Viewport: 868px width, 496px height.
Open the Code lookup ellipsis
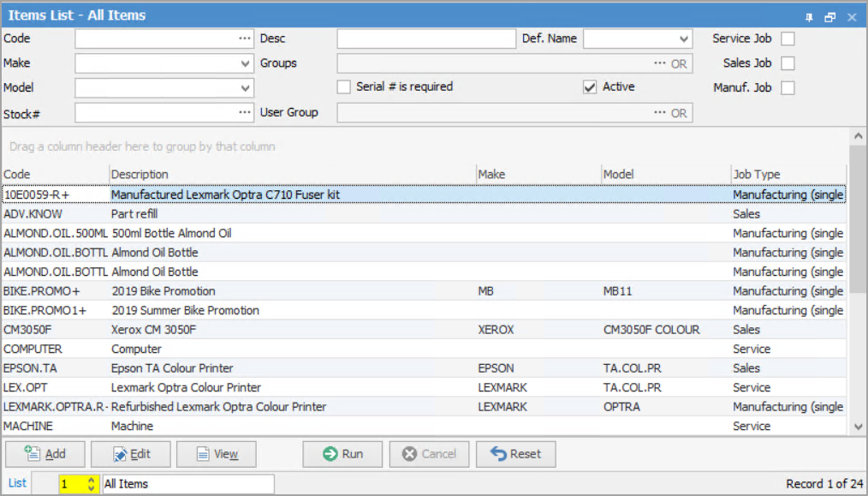point(245,39)
